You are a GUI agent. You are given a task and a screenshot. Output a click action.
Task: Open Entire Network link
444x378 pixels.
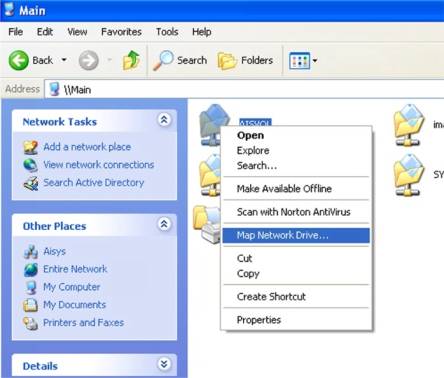tap(75, 269)
